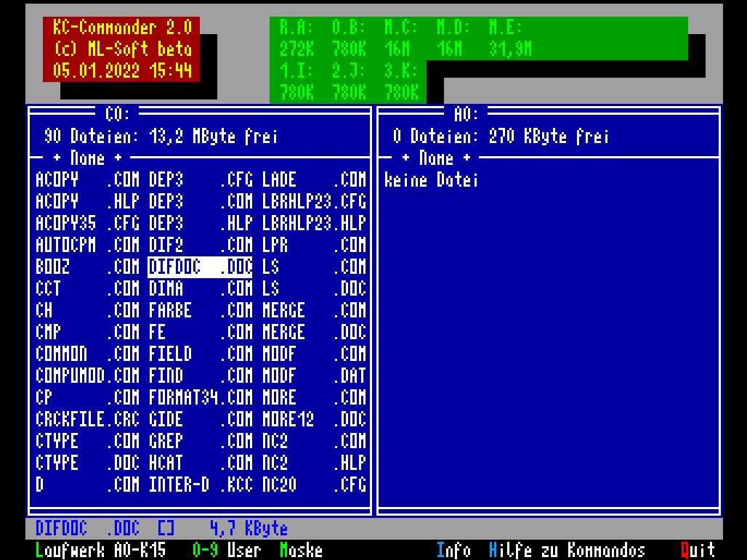Select file MERGE.COM
The height and width of the screenshot is (560, 747).
point(314,310)
